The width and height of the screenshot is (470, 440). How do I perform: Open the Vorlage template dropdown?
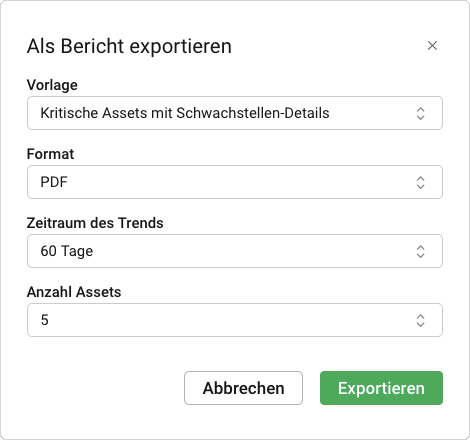[x=235, y=113]
